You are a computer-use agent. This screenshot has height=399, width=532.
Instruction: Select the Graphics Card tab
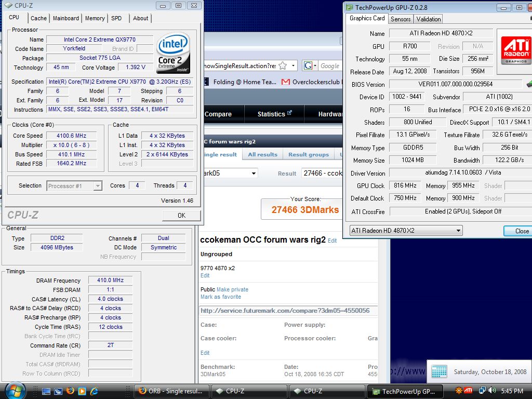point(367,18)
